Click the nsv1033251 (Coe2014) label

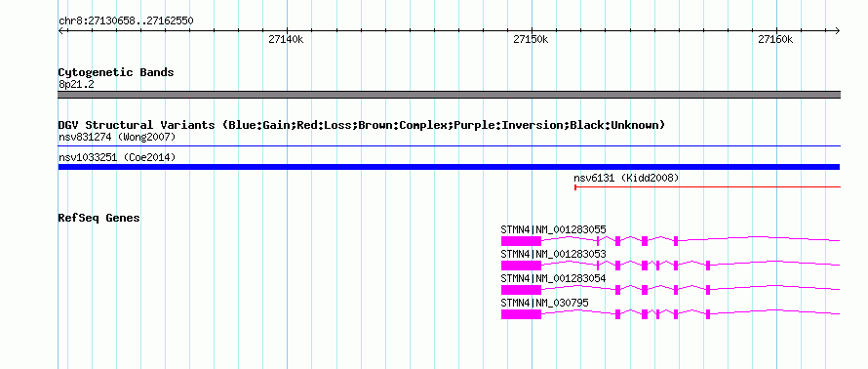117,157
